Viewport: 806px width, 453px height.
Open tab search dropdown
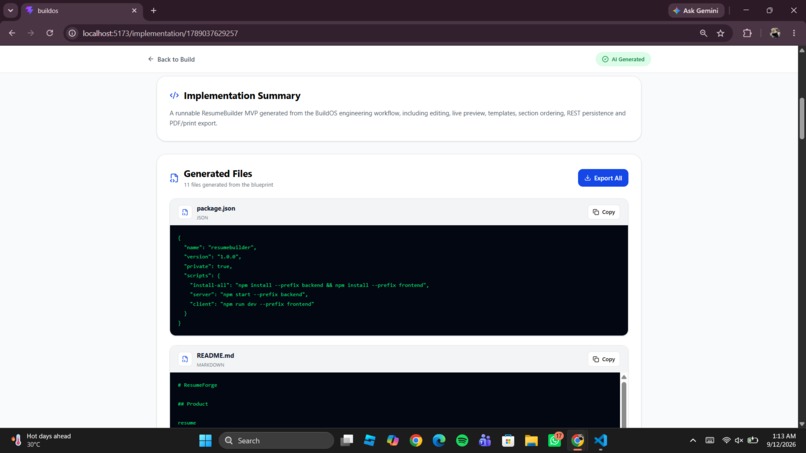10,10
